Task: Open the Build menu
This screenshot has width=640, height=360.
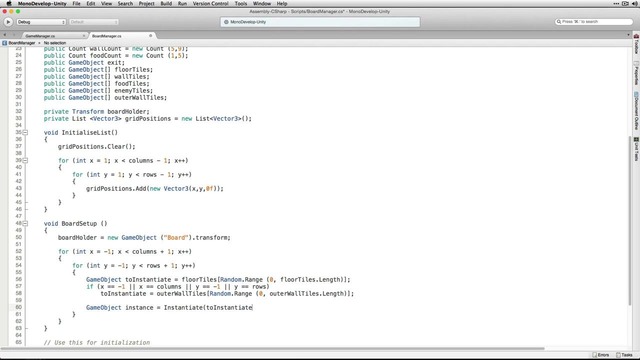Action: tap(166, 3)
